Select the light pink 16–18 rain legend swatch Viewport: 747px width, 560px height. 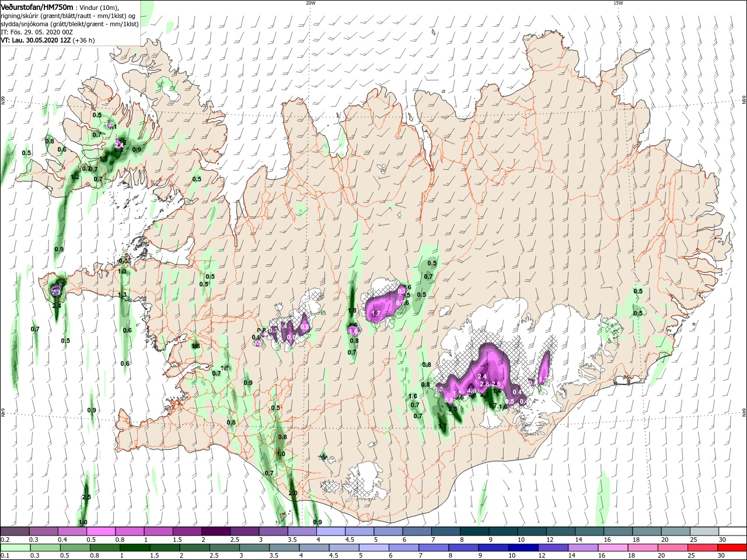pos(613,548)
